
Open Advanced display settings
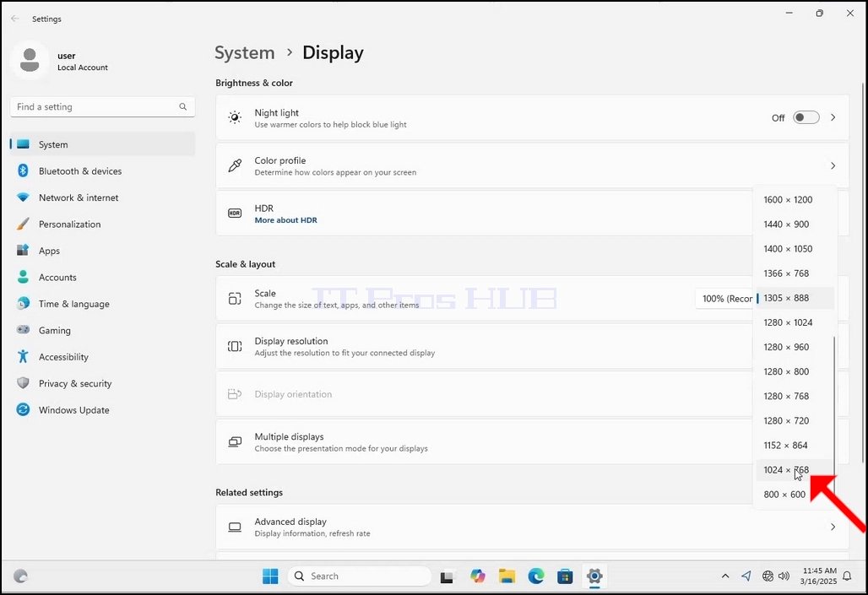click(x=532, y=527)
